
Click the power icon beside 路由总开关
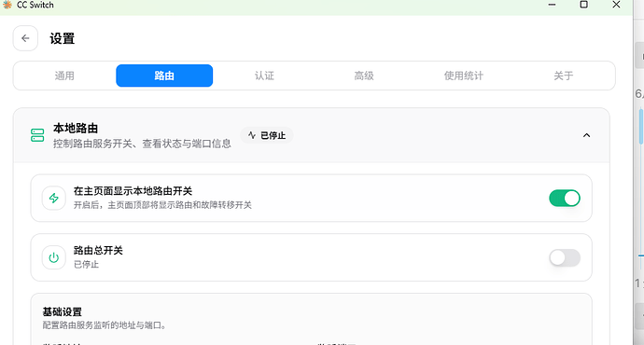[x=54, y=257]
